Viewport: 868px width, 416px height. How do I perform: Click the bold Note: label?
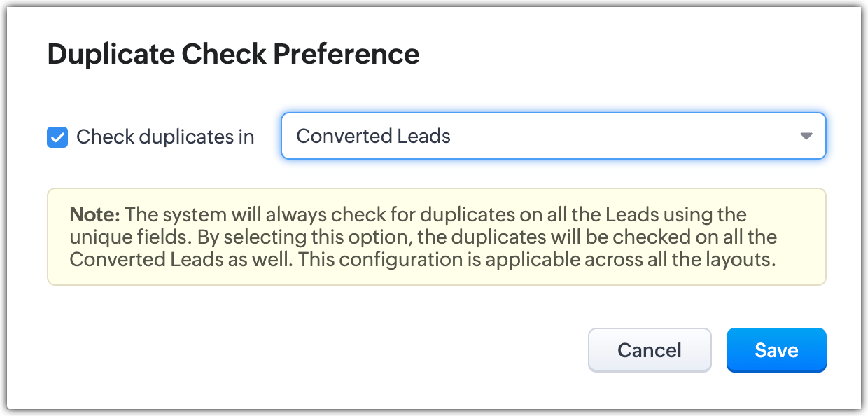[x=95, y=214]
